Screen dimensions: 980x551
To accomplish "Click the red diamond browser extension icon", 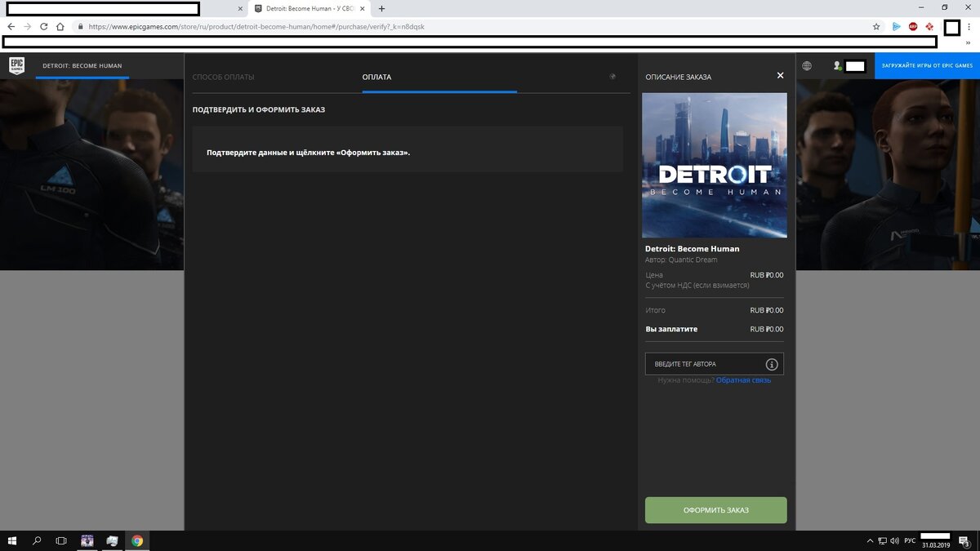I will pos(929,26).
